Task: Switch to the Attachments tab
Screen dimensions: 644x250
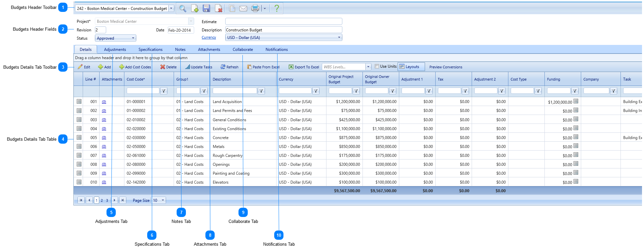Action: coord(209,50)
